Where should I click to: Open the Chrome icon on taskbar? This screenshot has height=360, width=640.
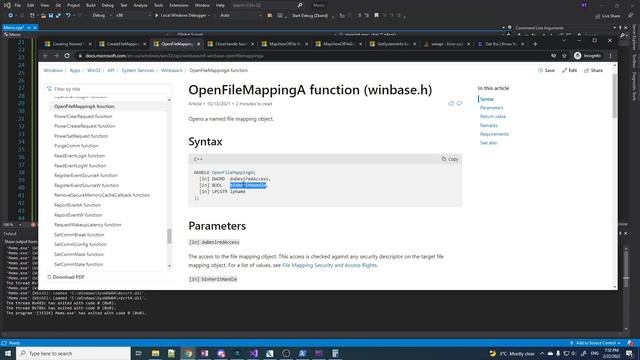click(188, 353)
